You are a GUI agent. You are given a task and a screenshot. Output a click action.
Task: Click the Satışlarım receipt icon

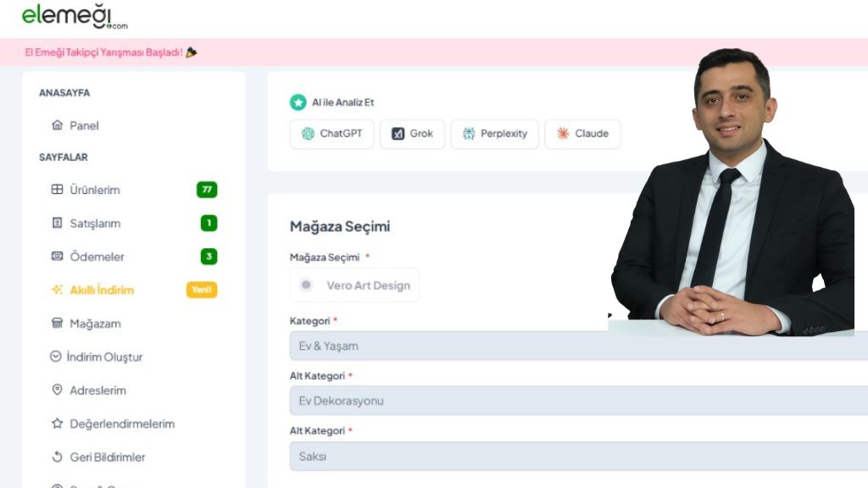tap(57, 223)
